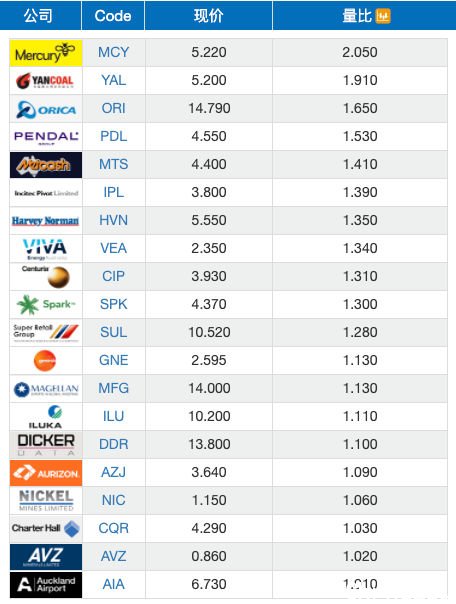
Task: Select the AVZ company logo
Action: [46, 557]
